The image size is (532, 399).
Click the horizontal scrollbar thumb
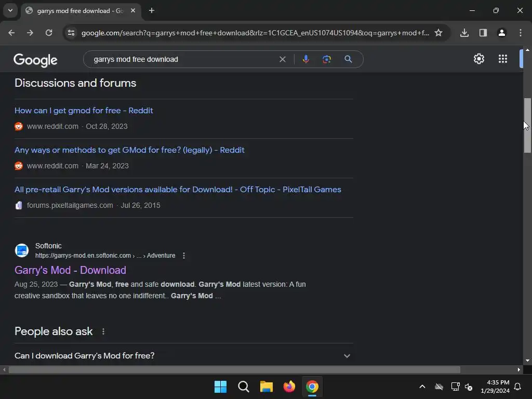(x=234, y=369)
